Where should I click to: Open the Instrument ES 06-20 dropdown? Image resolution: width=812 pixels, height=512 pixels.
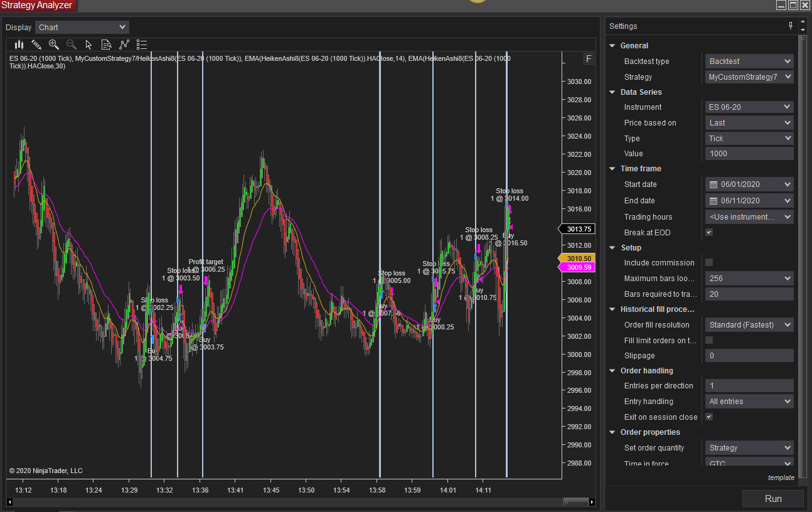750,107
